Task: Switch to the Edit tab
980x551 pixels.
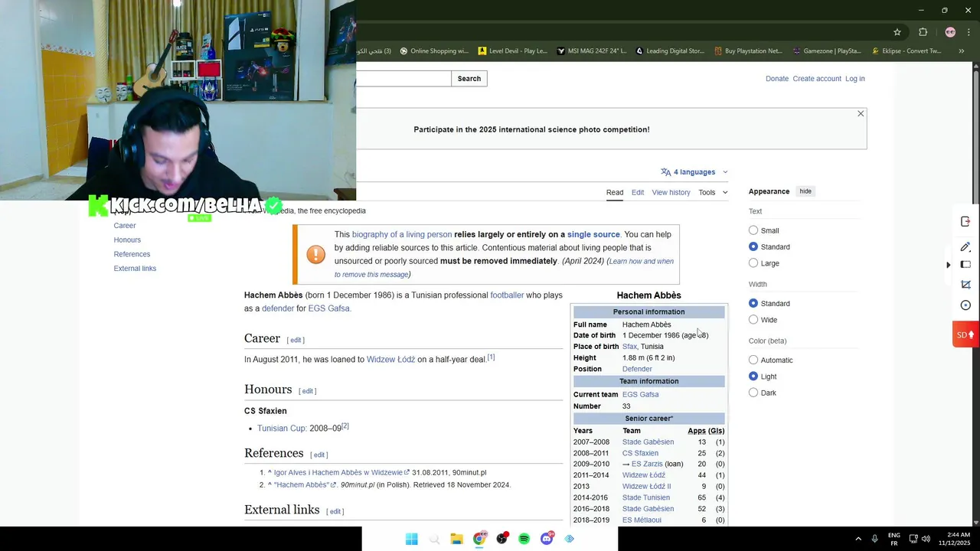Action: (x=638, y=192)
